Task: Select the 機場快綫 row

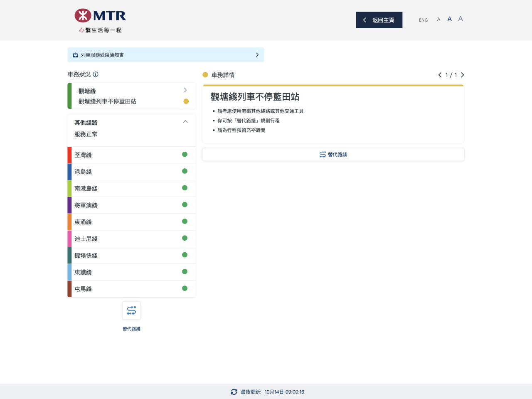Action: pyautogui.click(x=131, y=256)
